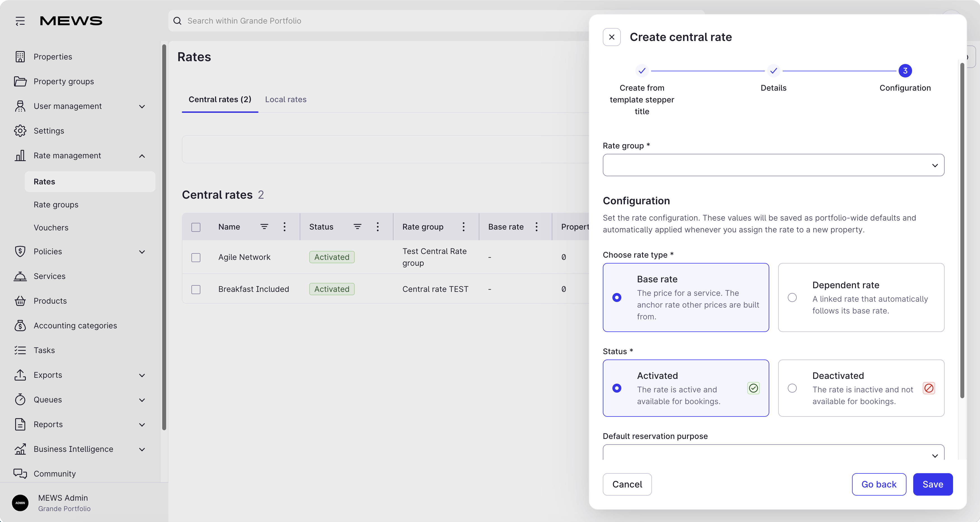Screen dimensions: 980x522
Task: Click the Products basket icon
Action: click(x=20, y=301)
